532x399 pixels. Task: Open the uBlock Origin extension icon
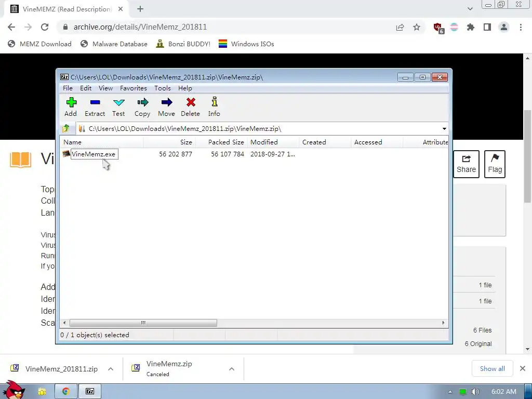pyautogui.click(x=438, y=28)
